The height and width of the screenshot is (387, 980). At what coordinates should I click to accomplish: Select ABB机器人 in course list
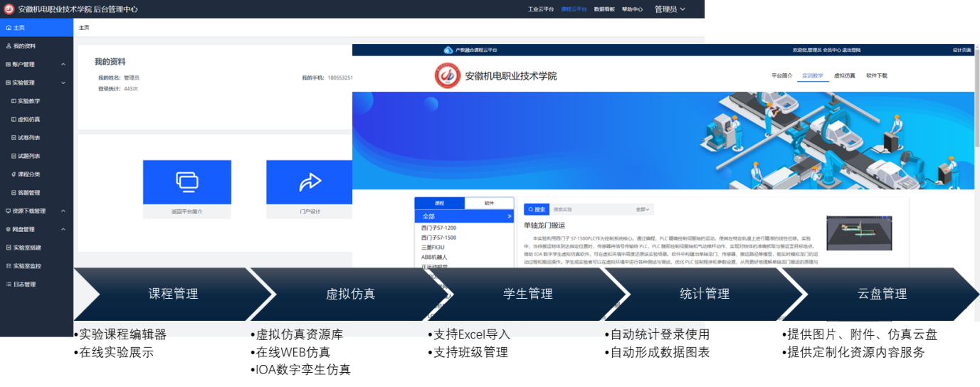tap(434, 257)
